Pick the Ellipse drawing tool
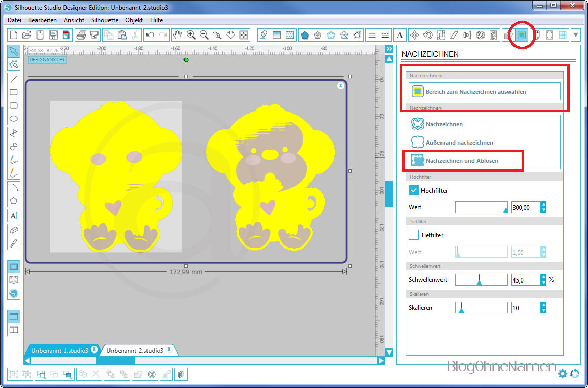 (x=14, y=119)
